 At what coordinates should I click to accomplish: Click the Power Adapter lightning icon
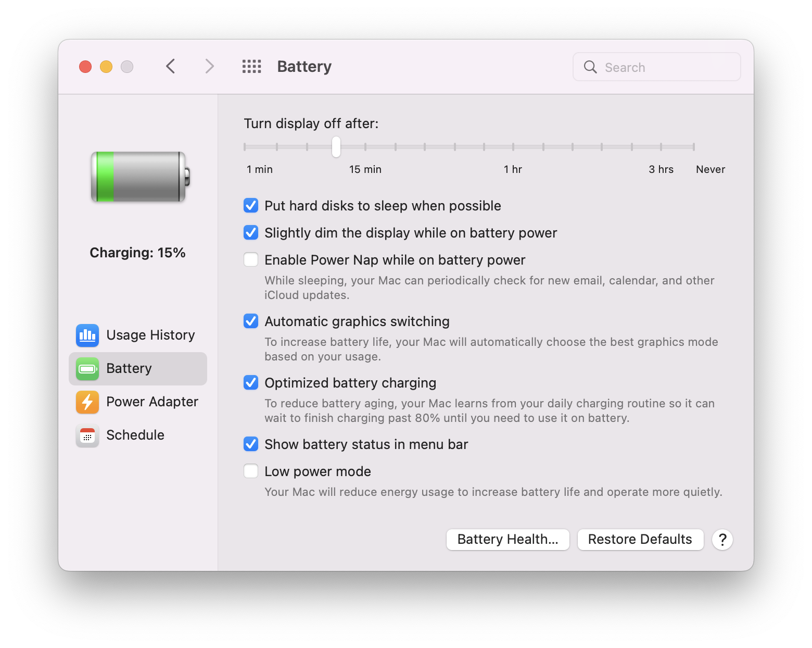(x=87, y=402)
